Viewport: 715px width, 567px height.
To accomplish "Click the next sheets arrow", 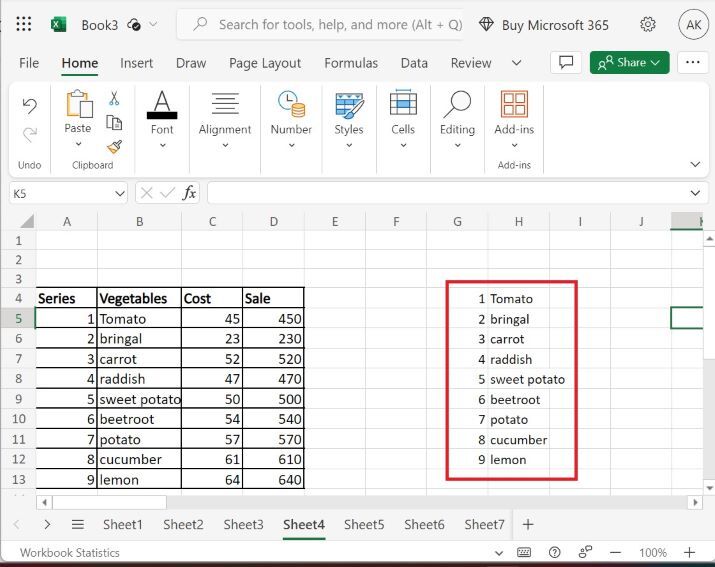I will click(x=47, y=525).
